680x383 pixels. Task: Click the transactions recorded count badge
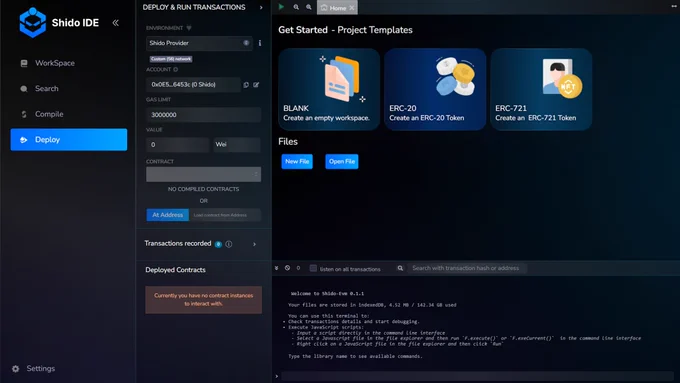coord(218,244)
